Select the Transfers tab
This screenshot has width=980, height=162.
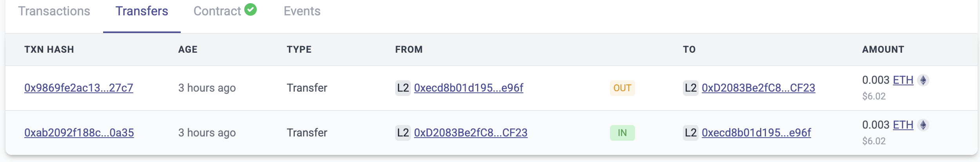pyautogui.click(x=142, y=11)
